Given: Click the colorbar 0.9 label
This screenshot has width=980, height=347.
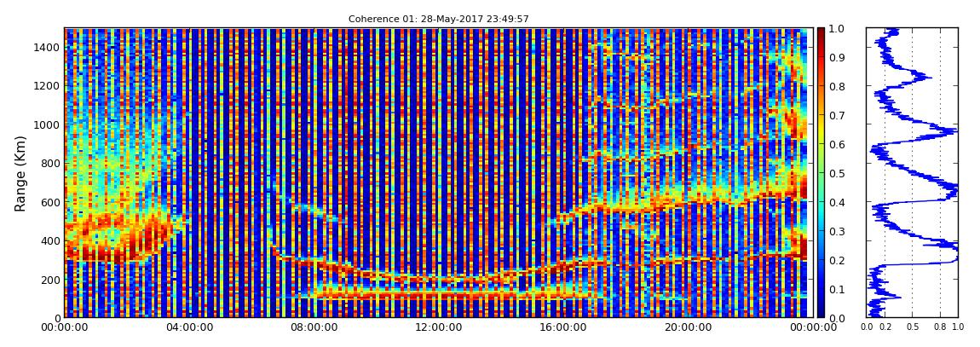Looking at the screenshot, I should pyautogui.click(x=836, y=57).
